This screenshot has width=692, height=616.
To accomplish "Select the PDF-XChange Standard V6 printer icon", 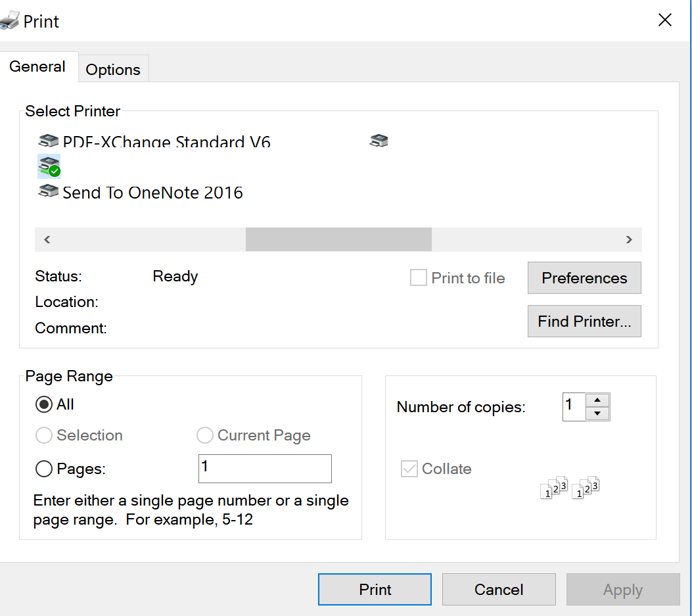I will coord(48,141).
